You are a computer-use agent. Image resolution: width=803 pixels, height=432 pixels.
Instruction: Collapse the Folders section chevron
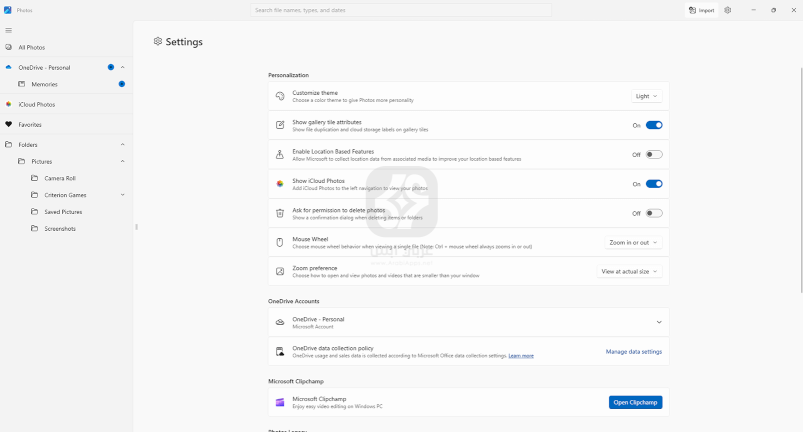pyautogui.click(x=122, y=145)
